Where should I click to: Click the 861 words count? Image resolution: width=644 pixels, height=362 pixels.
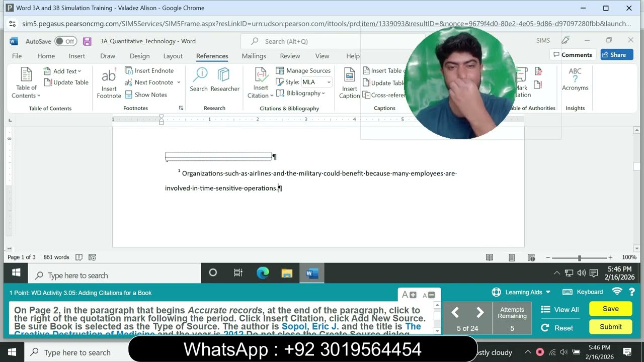click(56, 257)
